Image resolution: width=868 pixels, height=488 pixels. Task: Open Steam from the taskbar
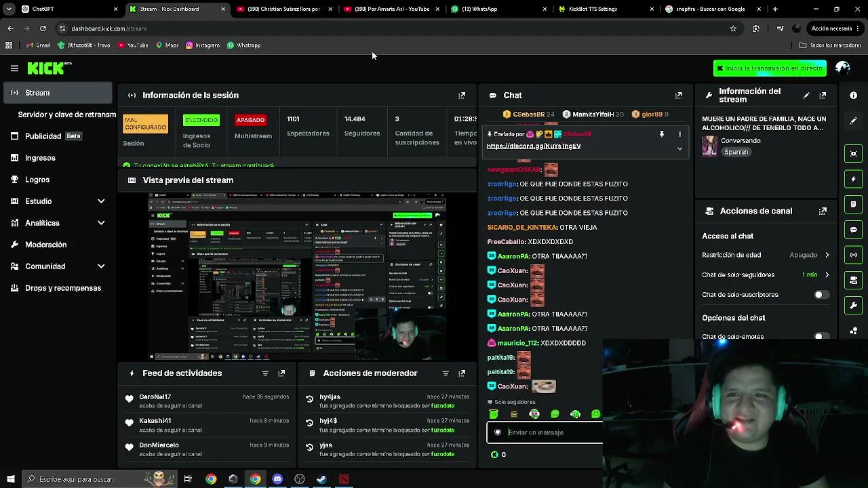point(321,479)
